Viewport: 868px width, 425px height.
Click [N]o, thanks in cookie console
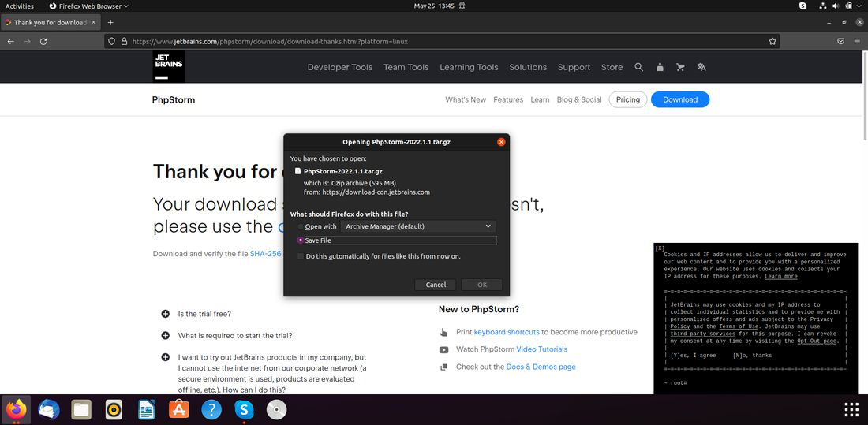point(752,356)
